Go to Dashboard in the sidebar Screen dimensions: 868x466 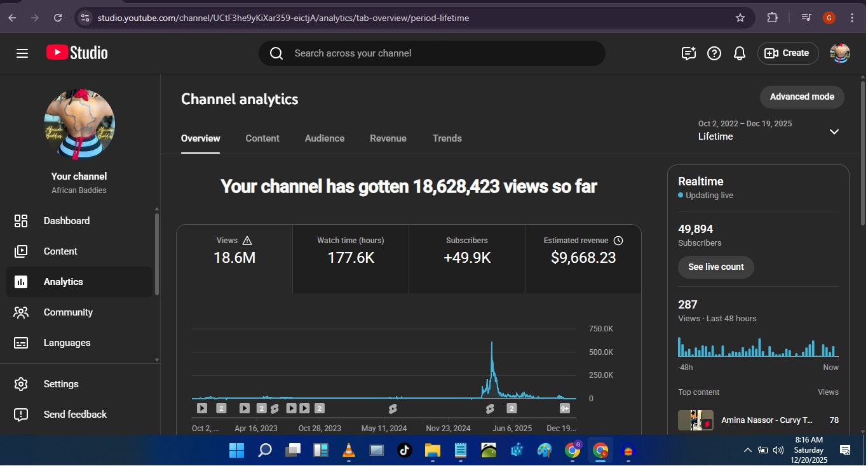(66, 221)
